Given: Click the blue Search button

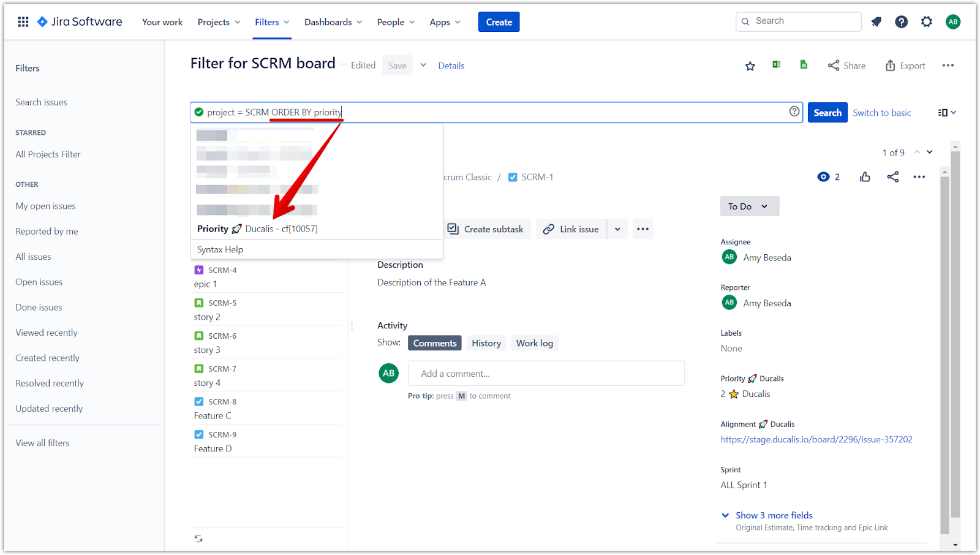Looking at the screenshot, I should [x=827, y=112].
